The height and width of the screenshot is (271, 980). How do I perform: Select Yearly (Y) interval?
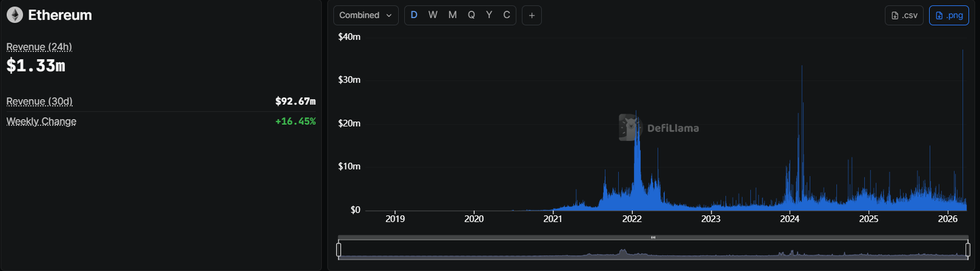tap(489, 15)
